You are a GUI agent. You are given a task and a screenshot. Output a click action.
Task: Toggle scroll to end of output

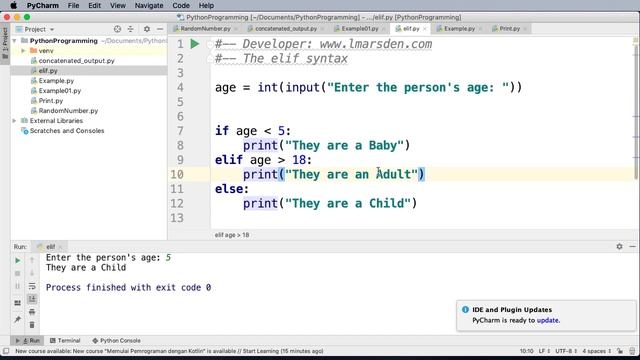pos(32,299)
